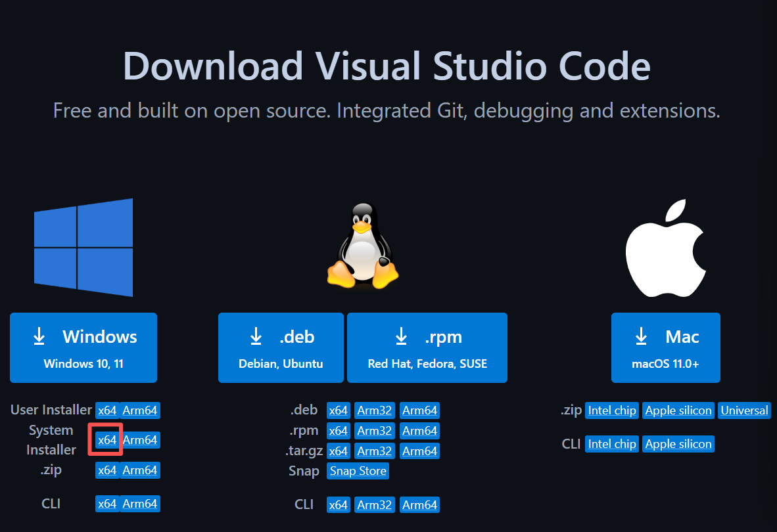The height and width of the screenshot is (532, 777).
Task: Get the Linux CLI Arm32 build
Action: 375,504
